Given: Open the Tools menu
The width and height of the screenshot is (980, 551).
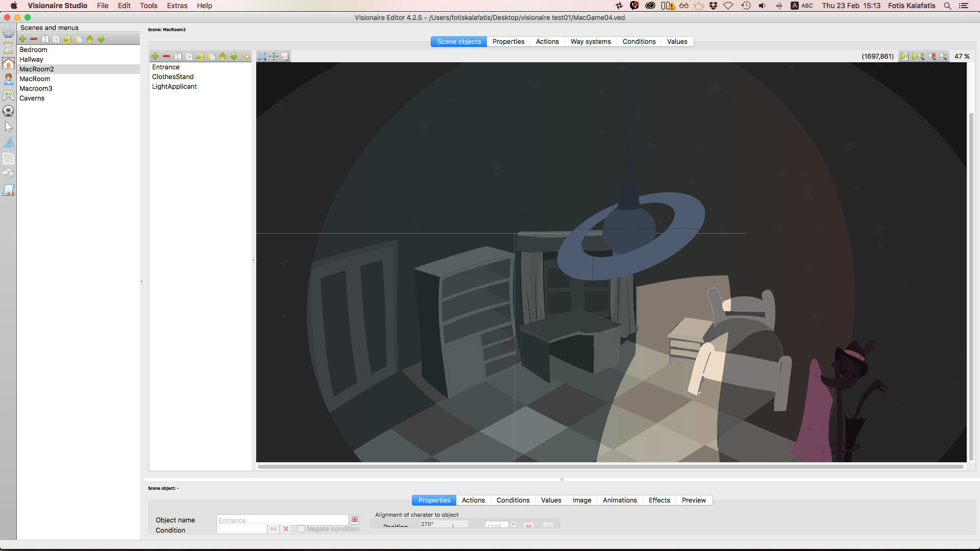Looking at the screenshot, I should click(149, 6).
